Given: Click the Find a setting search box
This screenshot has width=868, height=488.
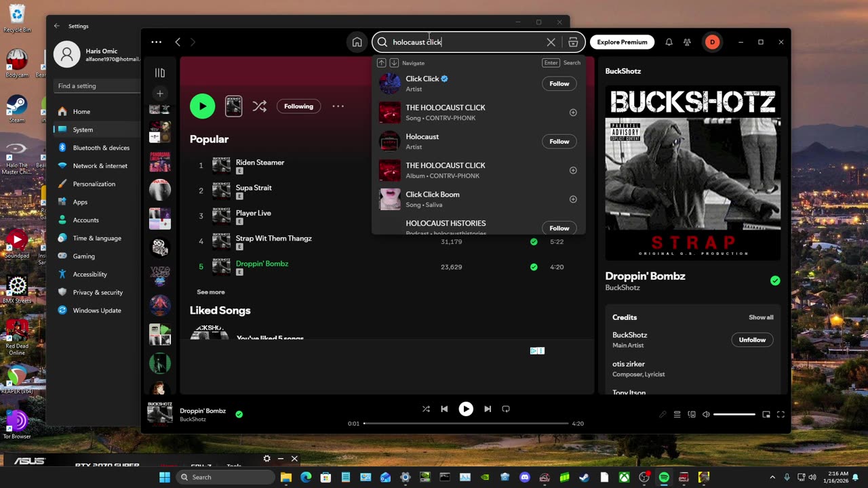Looking at the screenshot, I should (x=96, y=86).
